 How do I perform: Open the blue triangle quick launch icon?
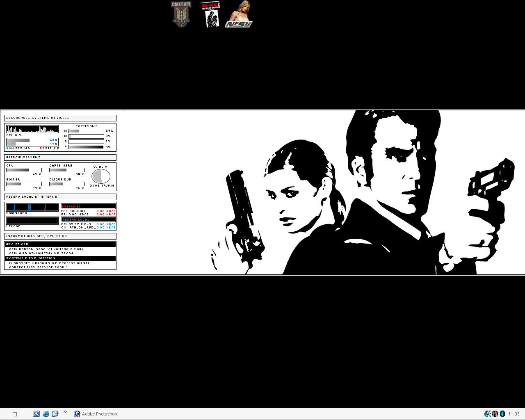[36, 414]
